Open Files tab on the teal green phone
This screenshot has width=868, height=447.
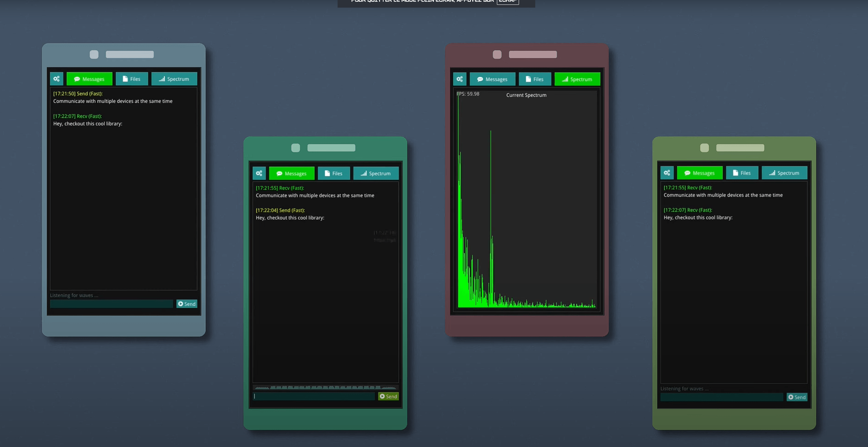[x=334, y=173]
